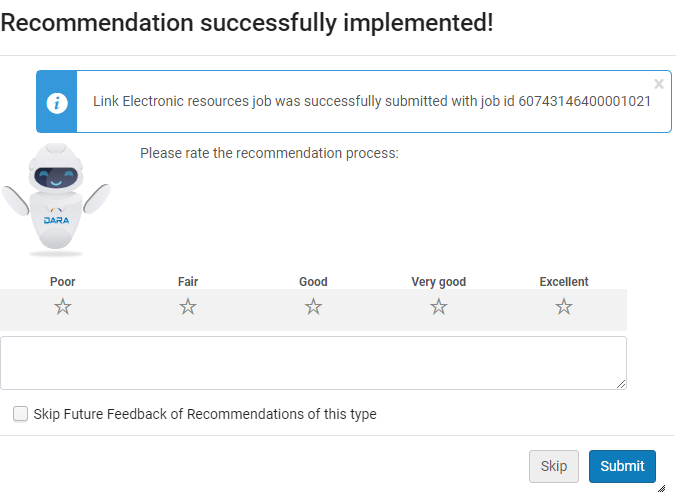This screenshot has height=495, width=676.
Task: Focus the feedback comments text box
Action: tap(313, 362)
